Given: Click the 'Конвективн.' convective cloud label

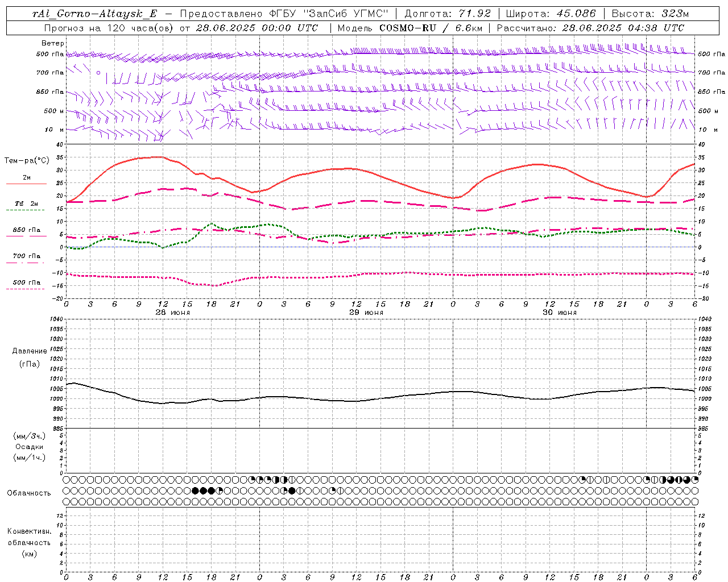Looking at the screenshot, I should (x=29, y=531).
